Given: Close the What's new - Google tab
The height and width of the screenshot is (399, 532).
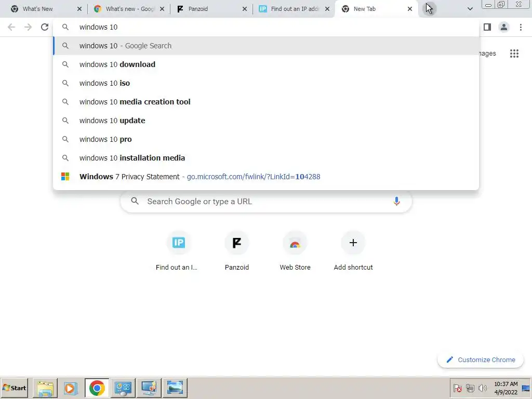Looking at the screenshot, I should (162, 9).
